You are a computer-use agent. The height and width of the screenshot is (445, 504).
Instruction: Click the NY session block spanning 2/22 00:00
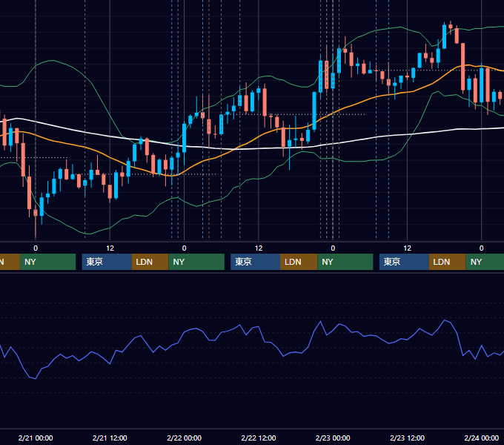[x=196, y=262]
